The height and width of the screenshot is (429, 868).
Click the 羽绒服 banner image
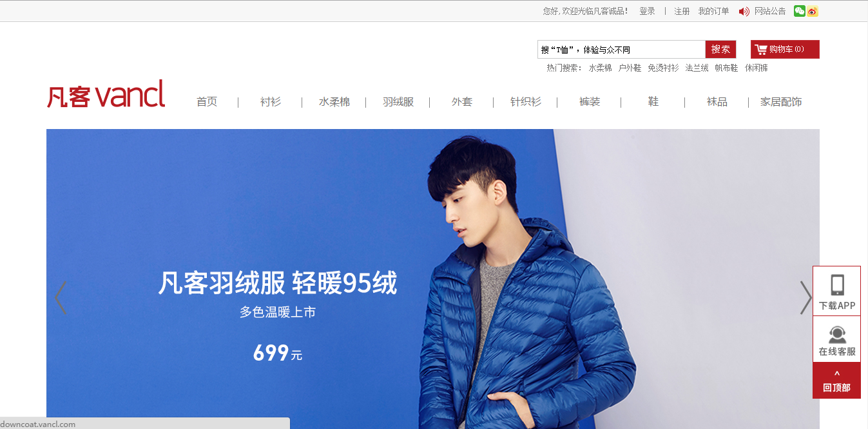[433, 279]
